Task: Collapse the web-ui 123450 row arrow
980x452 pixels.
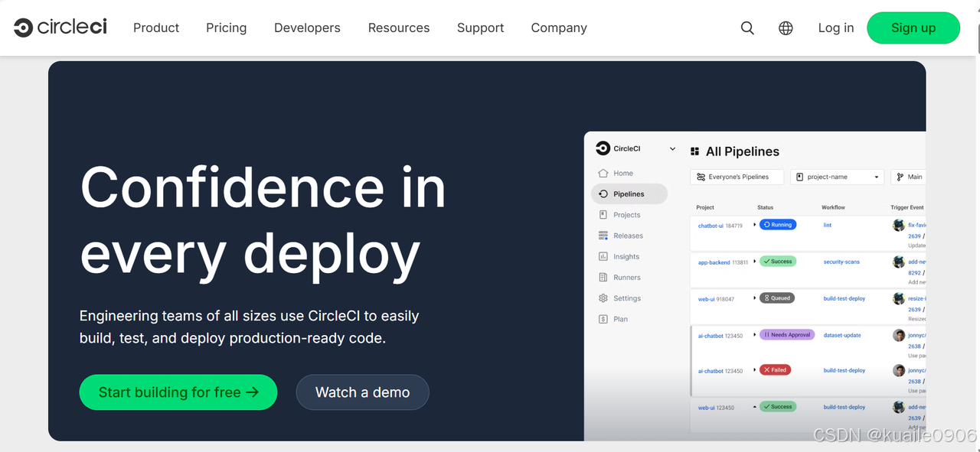Action: pyautogui.click(x=755, y=407)
